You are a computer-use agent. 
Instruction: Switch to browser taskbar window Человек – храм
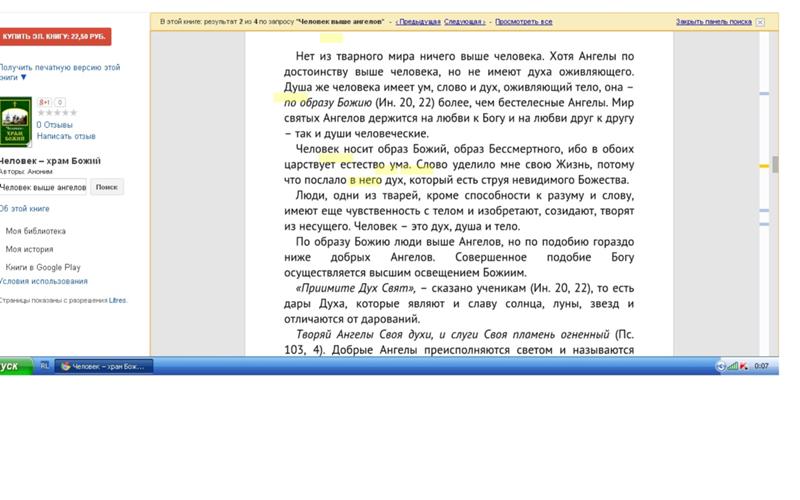click(104, 366)
